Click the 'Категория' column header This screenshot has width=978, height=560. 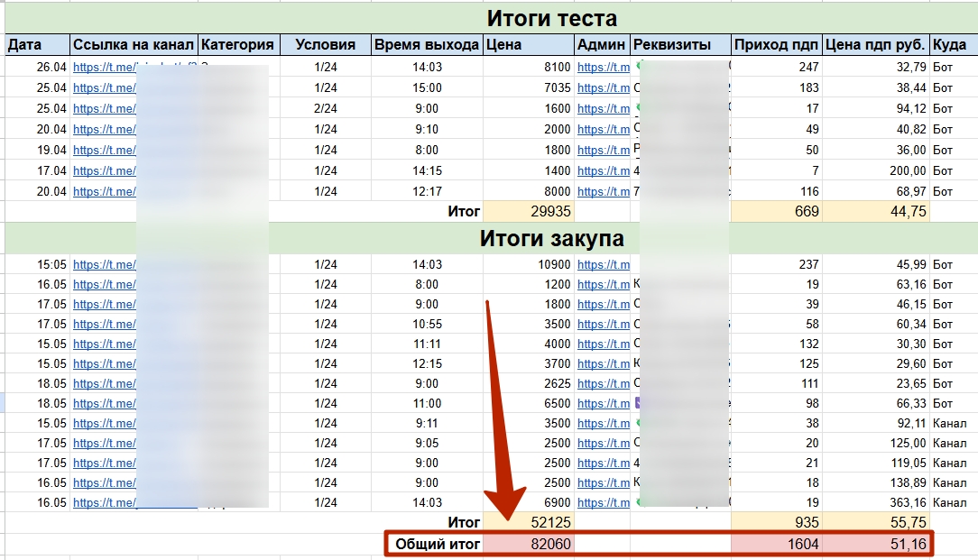pos(238,45)
